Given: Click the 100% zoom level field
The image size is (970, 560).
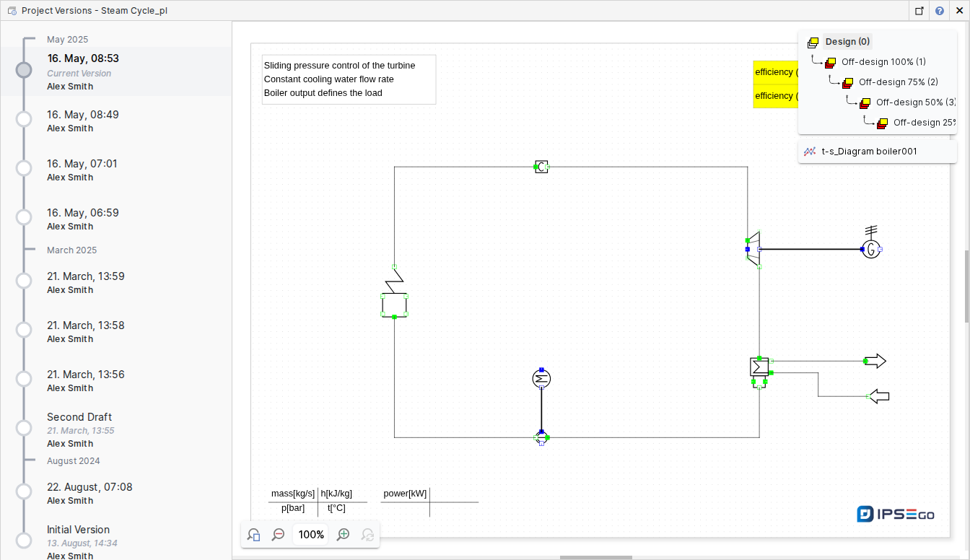Looking at the screenshot, I should pos(311,535).
